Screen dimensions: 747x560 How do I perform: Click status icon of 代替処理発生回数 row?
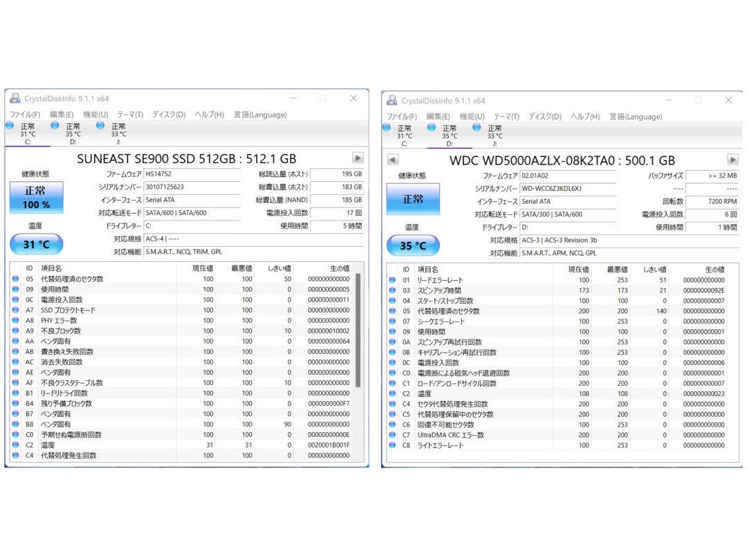click(16, 455)
